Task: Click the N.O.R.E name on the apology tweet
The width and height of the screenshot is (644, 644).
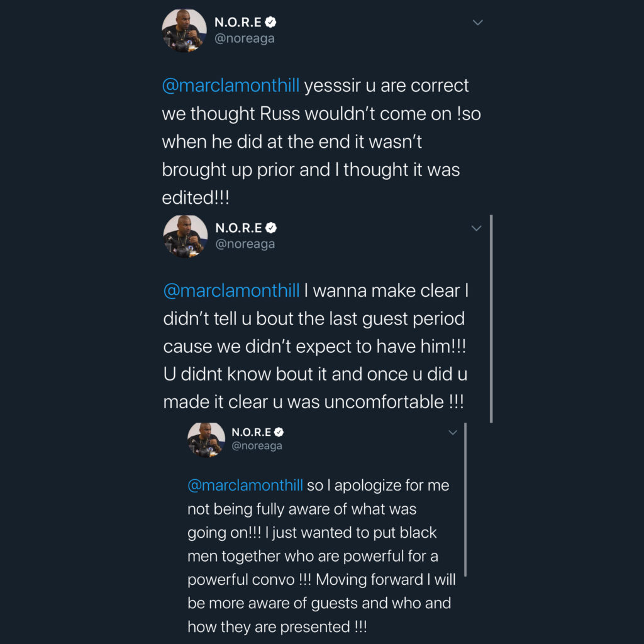Action: 251,432
